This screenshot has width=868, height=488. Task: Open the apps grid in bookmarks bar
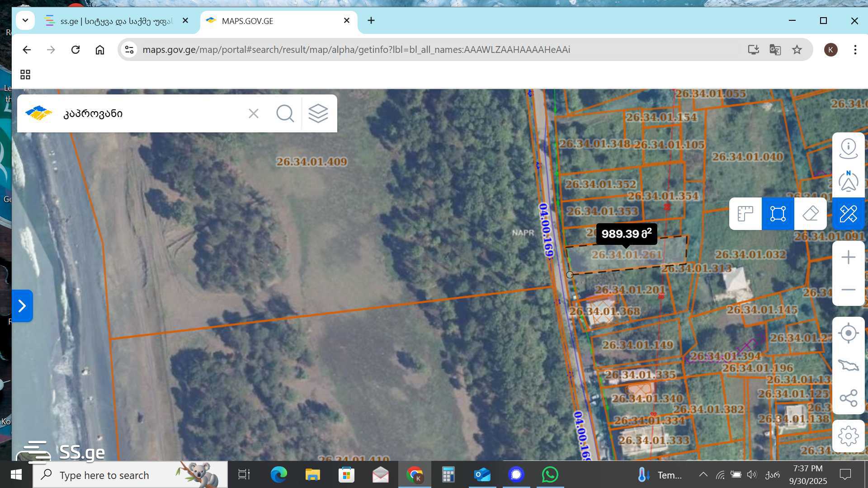[25, 75]
